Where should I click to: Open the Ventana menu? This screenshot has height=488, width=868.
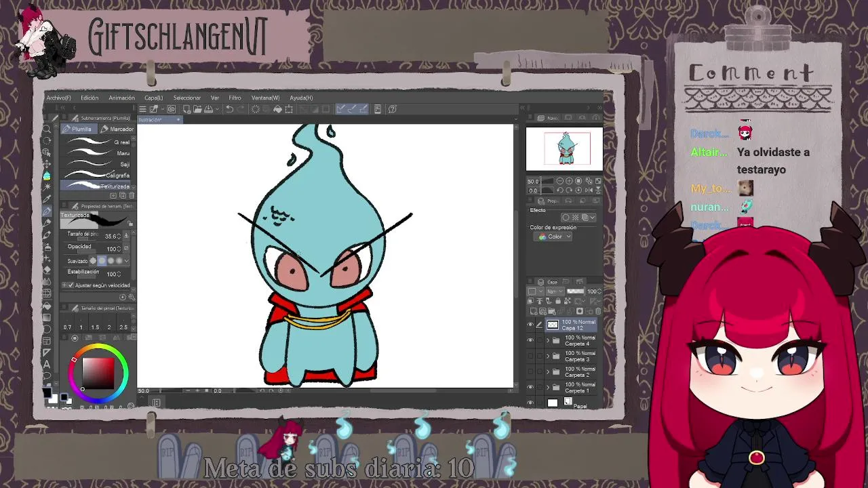pos(265,98)
